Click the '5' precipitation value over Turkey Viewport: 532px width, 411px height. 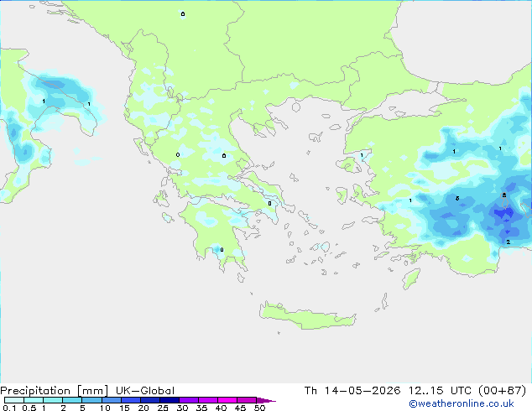[x=457, y=199]
